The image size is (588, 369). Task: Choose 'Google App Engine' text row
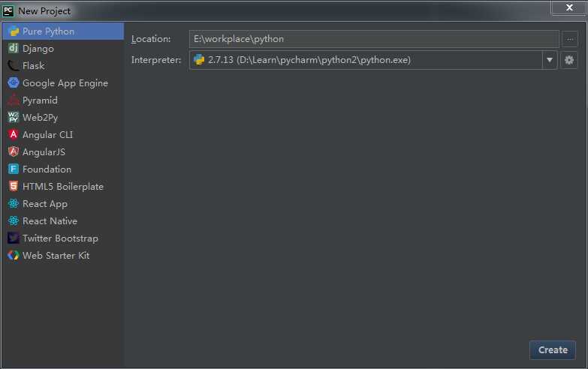coord(65,83)
